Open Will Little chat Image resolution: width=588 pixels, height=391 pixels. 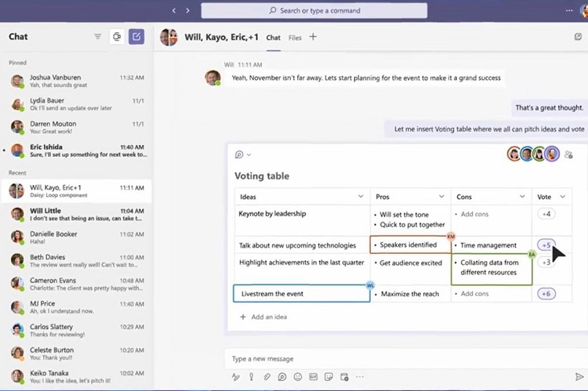coord(77,215)
